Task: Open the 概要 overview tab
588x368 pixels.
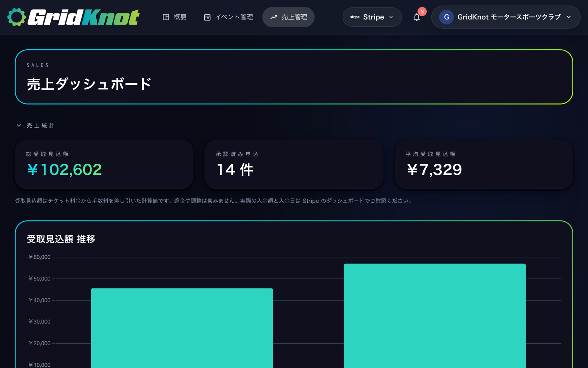Action: click(x=175, y=17)
